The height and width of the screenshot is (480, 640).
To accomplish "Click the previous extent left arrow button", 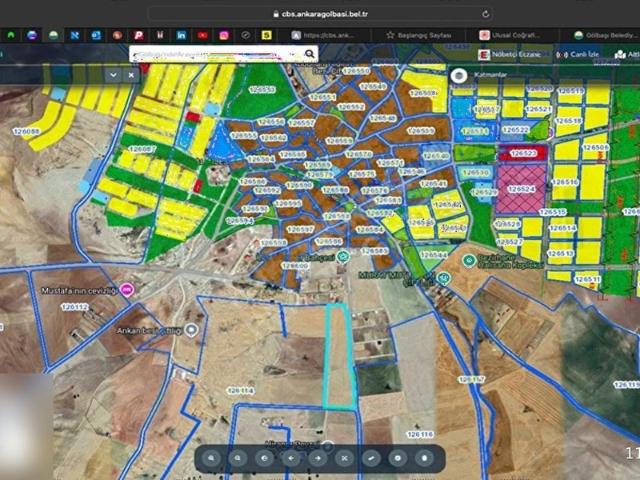I will [291, 458].
